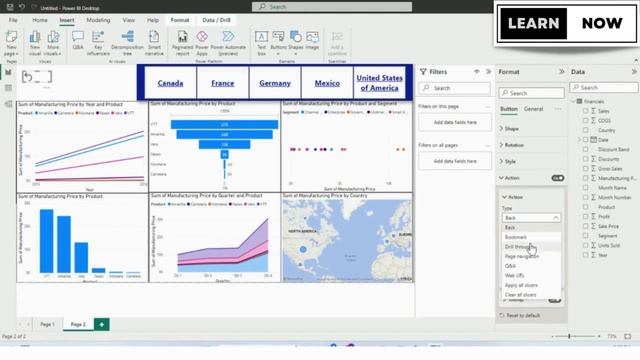The height and width of the screenshot is (360, 640).
Task: Click the Save icon in title bar
Action: (x=10, y=7)
